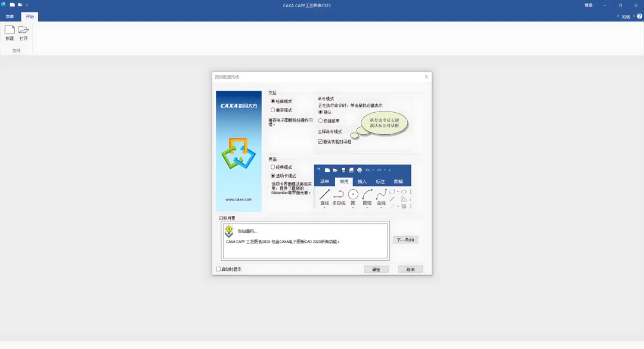Close the 选择配置风格 dialog
The image size is (644, 349).
coord(426,77)
